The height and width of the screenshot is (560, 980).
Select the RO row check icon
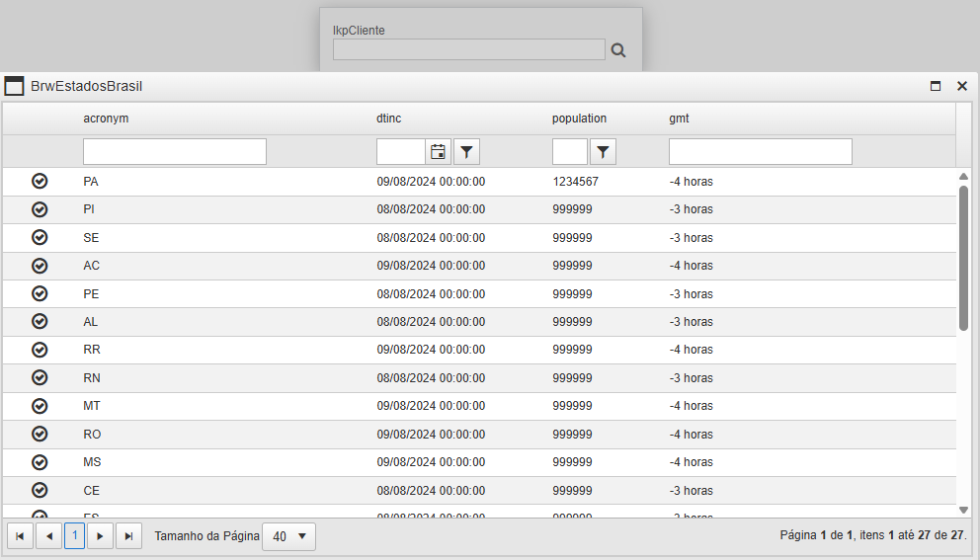[40, 434]
